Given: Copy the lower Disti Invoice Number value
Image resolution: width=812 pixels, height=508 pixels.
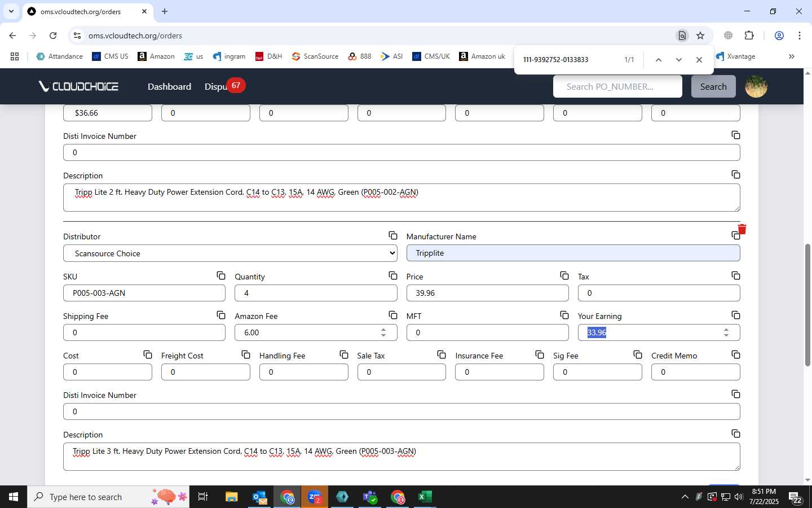Looking at the screenshot, I should click(736, 394).
